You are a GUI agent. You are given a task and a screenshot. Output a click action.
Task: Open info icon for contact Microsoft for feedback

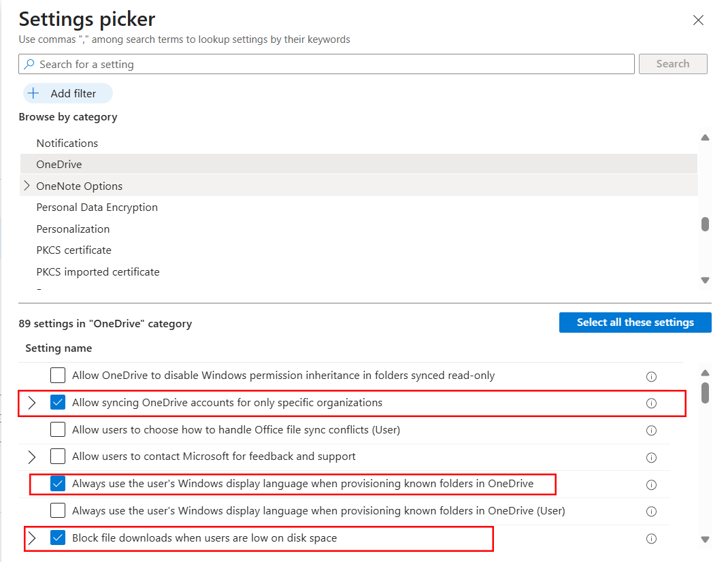pos(651,457)
